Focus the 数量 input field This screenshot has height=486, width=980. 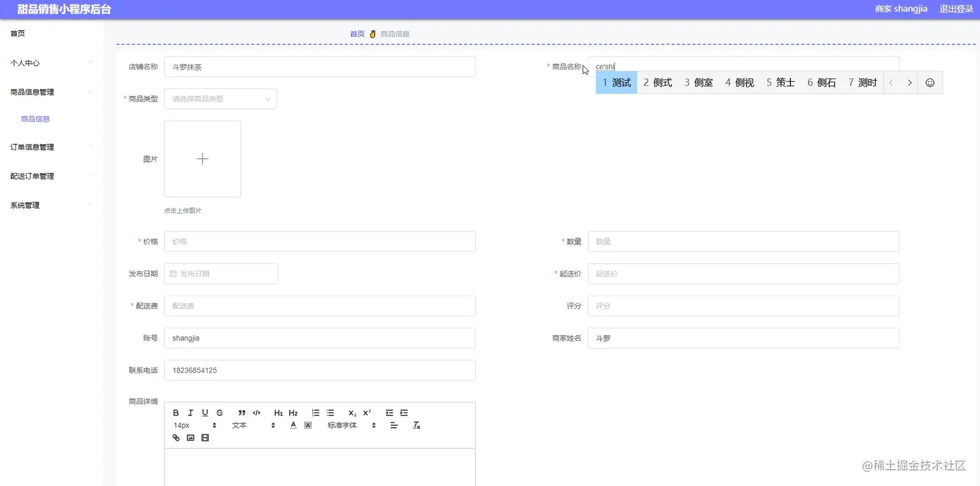(743, 242)
